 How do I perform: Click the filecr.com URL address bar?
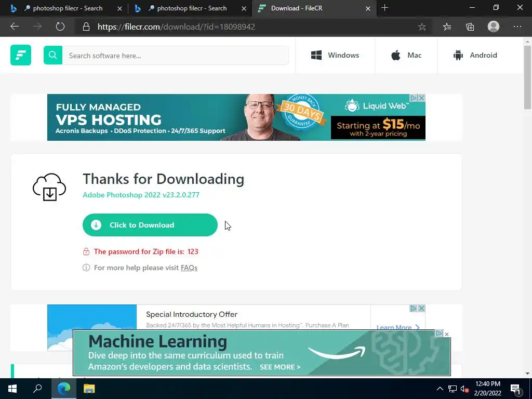coord(176,27)
